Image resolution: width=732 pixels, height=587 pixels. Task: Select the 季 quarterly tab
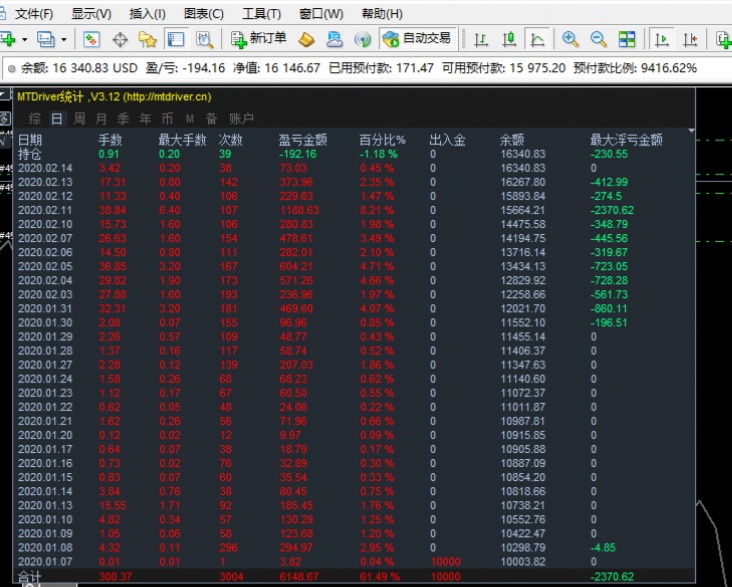123,119
